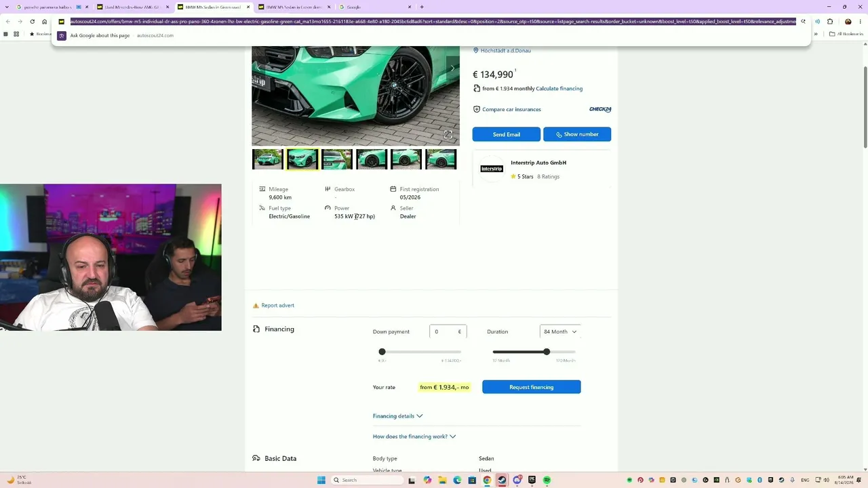The height and width of the screenshot is (488, 868).
Task: Open Steam from the taskbar
Action: pos(502,480)
